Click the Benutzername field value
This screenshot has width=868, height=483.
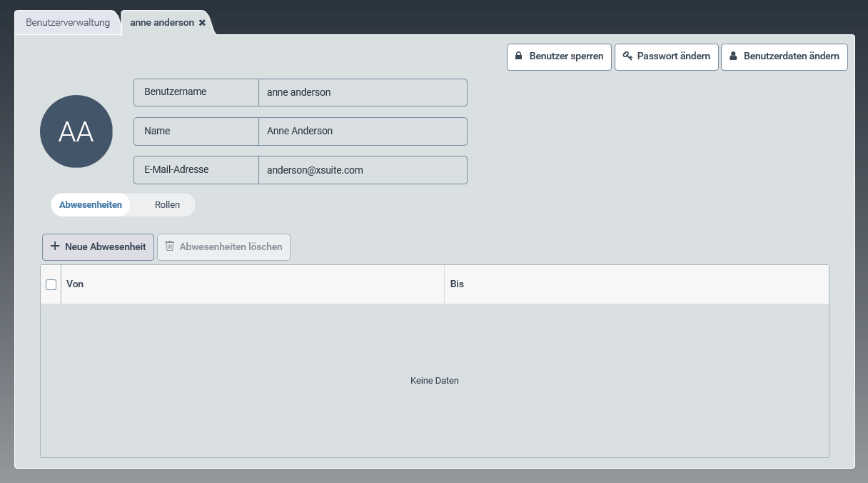pos(363,93)
